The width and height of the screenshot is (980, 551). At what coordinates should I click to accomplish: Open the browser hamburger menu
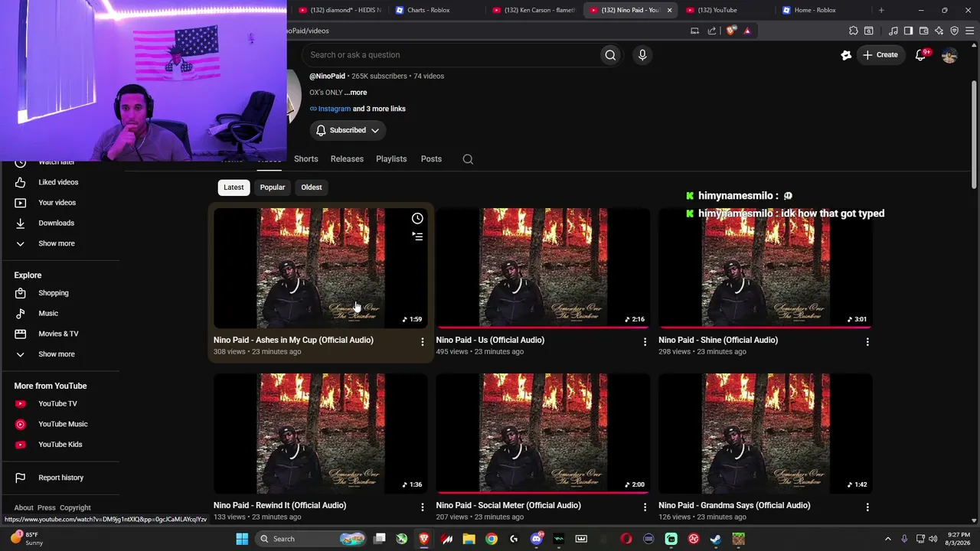coord(970,31)
